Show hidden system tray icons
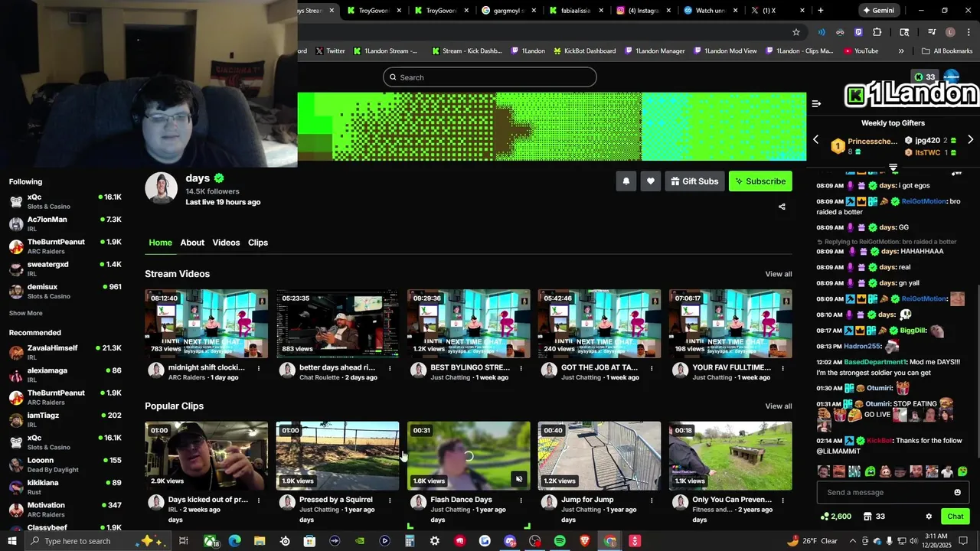 point(852,541)
